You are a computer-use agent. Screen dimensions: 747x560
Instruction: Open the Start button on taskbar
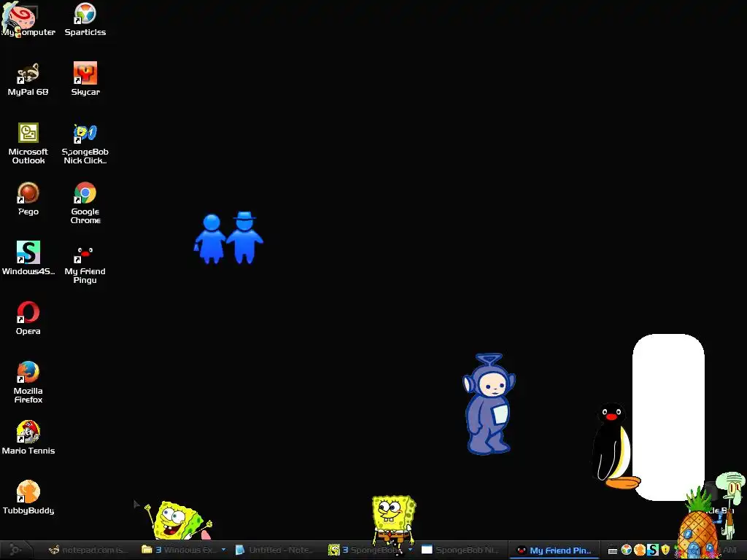tap(16, 550)
